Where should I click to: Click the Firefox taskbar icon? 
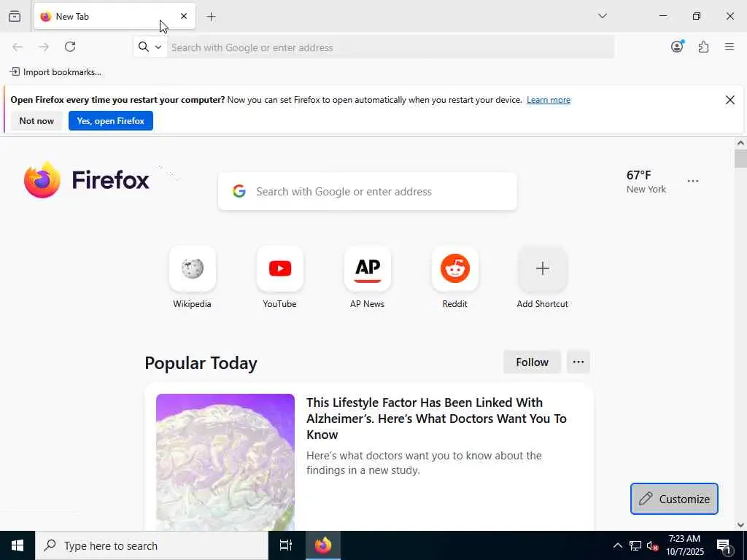(x=323, y=545)
